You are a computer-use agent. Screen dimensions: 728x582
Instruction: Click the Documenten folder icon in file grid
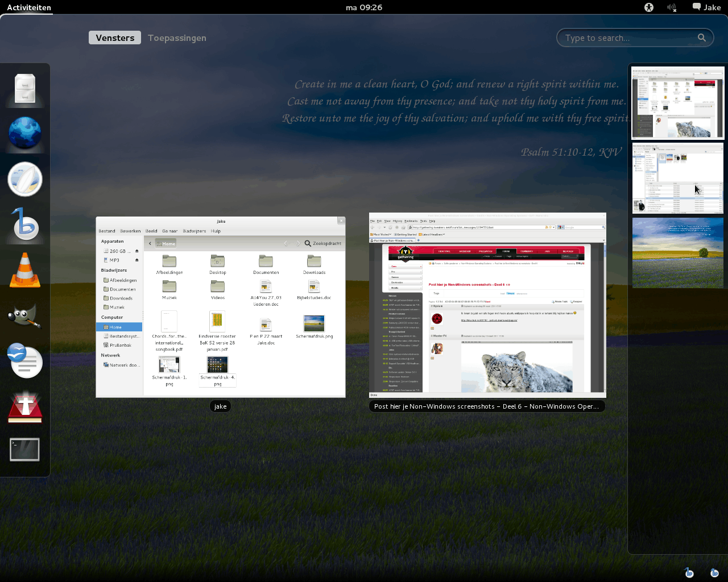click(266, 261)
